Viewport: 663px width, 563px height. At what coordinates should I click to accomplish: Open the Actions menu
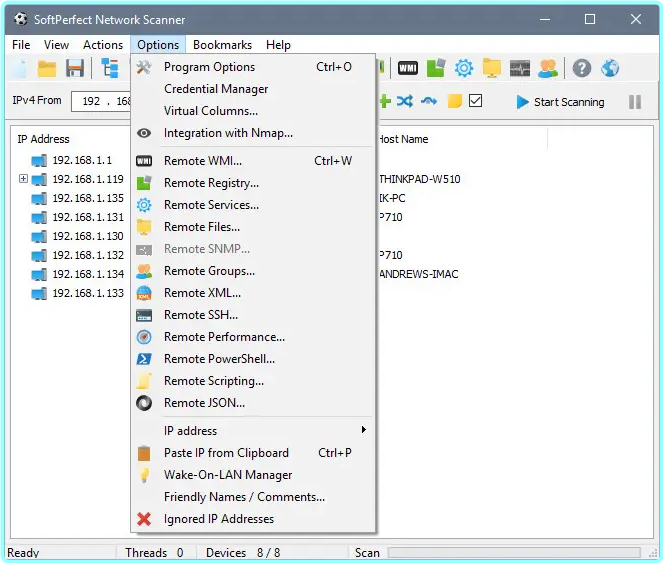point(103,45)
